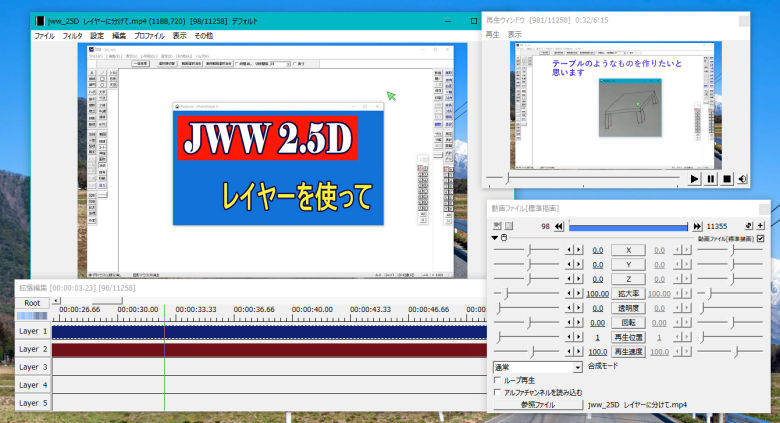Increase 再生速度 value with right arrow stepper

click(579, 351)
